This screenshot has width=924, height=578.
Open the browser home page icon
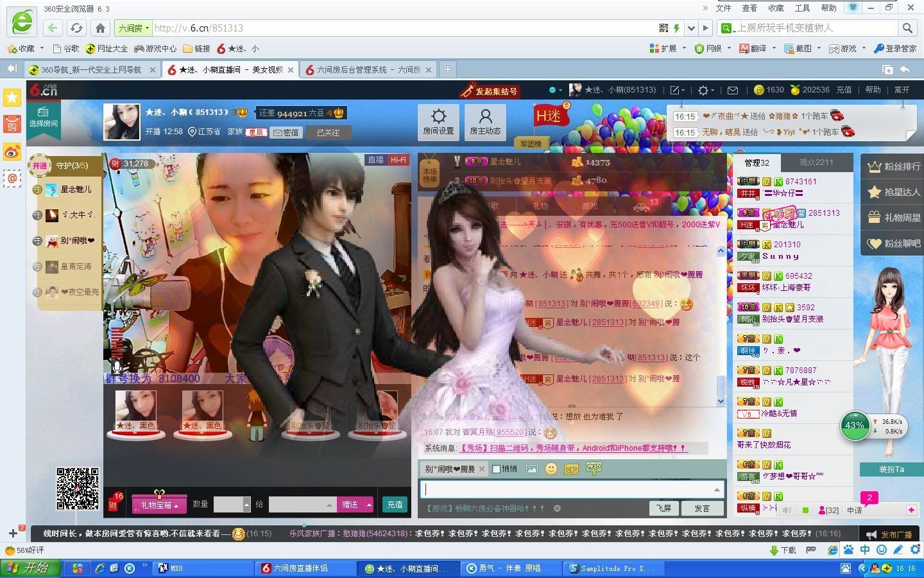tap(100, 28)
